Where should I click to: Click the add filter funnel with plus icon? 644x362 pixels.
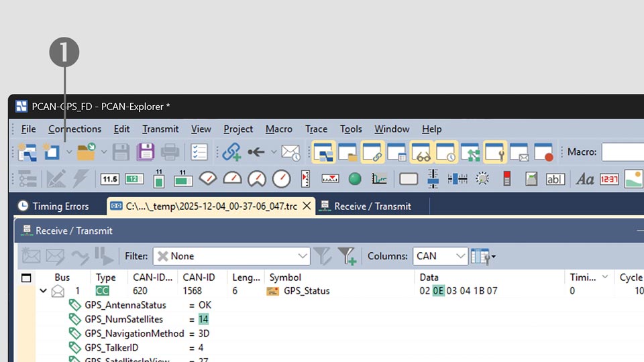(347, 256)
